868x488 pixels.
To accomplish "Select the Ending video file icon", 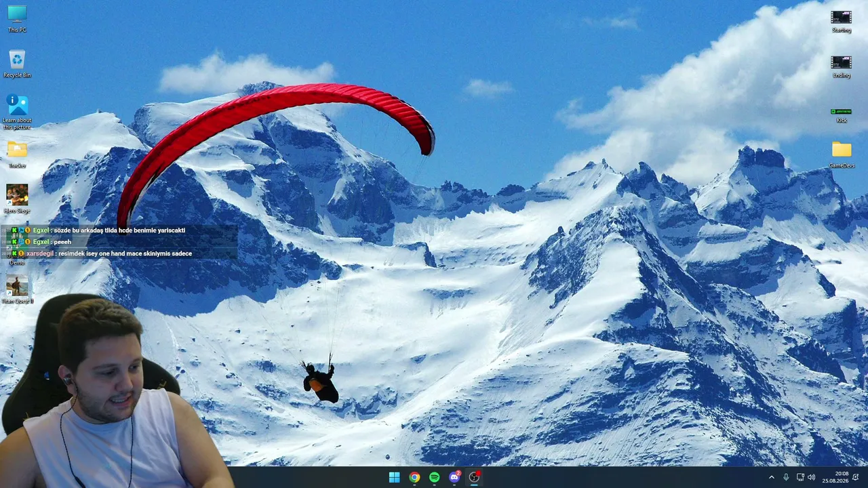I will (842, 66).
